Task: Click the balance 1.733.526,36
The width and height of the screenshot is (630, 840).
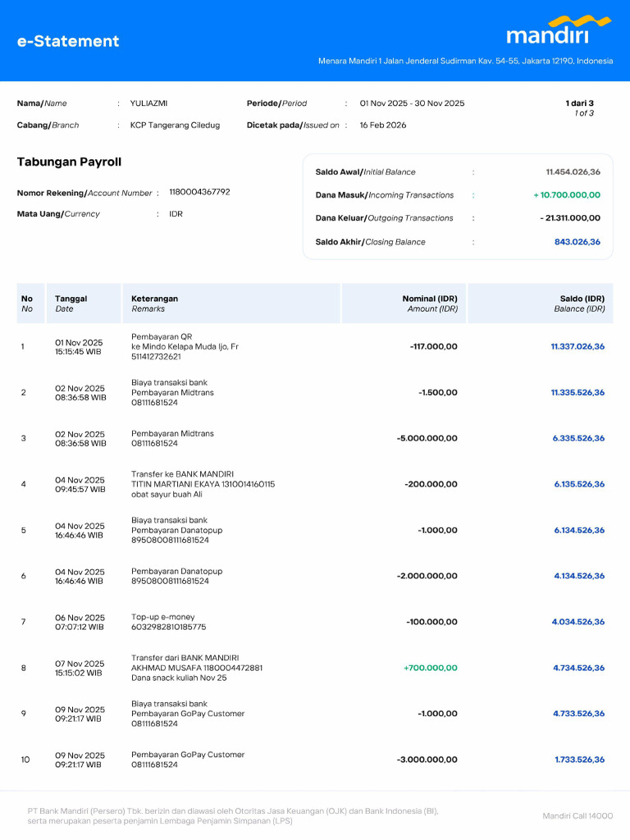Action: [580, 760]
